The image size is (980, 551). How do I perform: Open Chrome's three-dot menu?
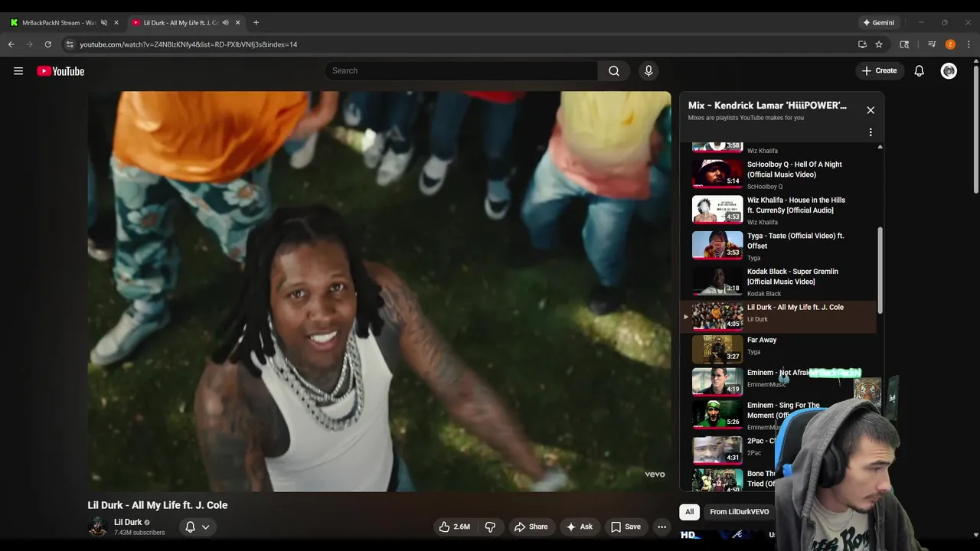coord(969,44)
